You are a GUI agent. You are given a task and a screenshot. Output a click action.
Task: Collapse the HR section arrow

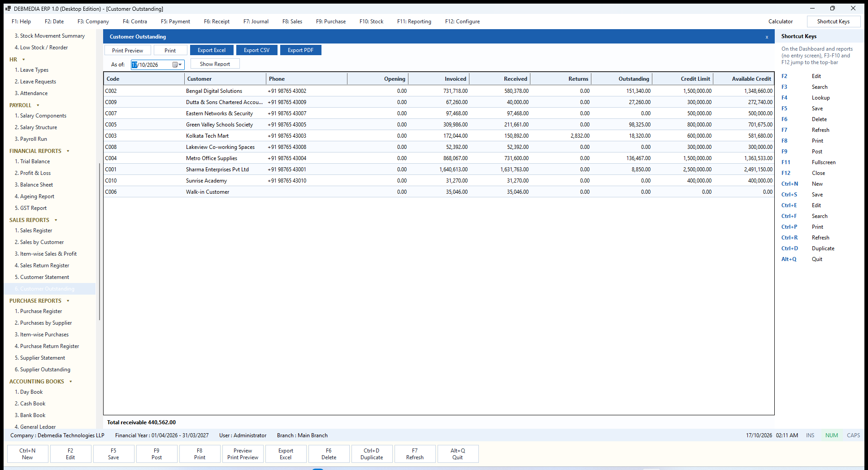point(24,60)
